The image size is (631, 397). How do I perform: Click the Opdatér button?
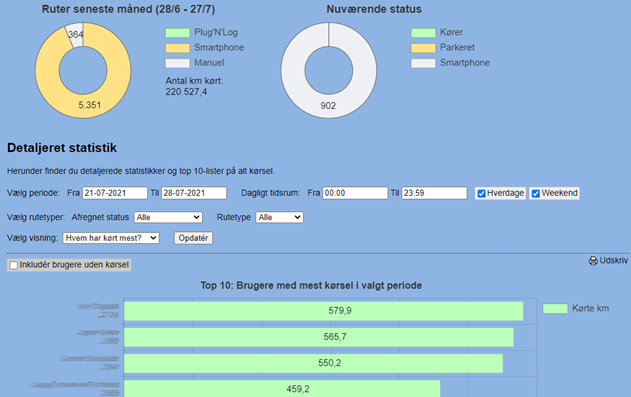pos(193,238)
